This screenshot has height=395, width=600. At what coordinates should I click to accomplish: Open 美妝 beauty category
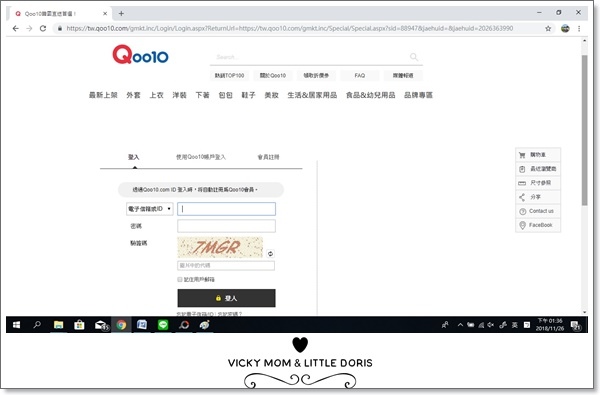tap(271, 95)
